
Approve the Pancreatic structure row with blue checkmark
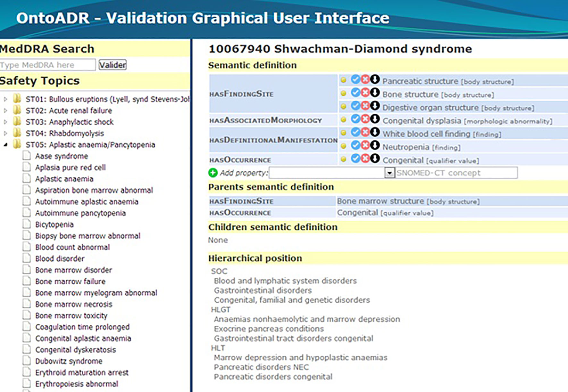click(355, 79)
